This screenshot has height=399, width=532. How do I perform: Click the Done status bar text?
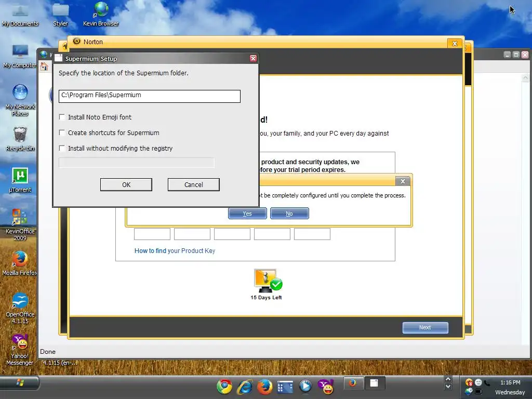coord(48,352)
